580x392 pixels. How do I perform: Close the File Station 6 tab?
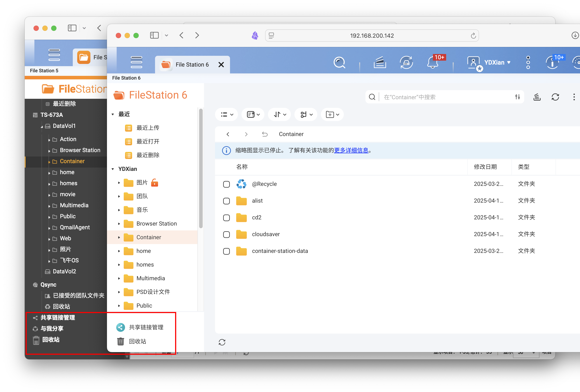coord(221,65)
